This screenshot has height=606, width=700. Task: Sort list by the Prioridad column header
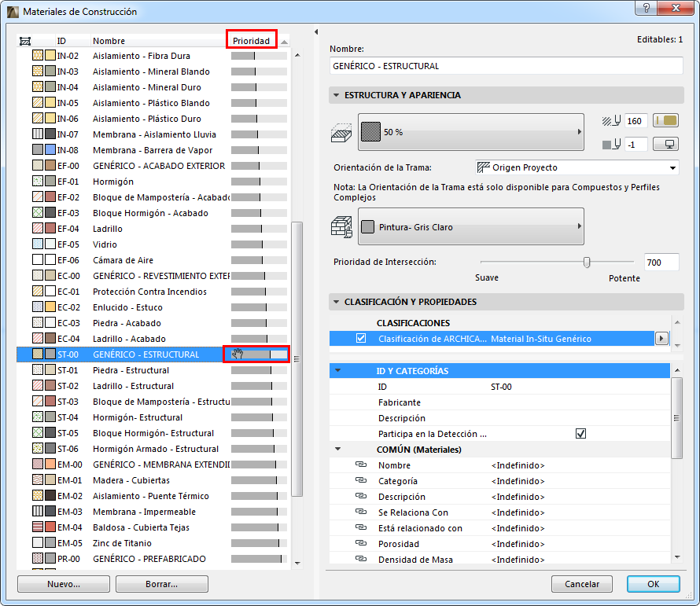tap(252, 41)
